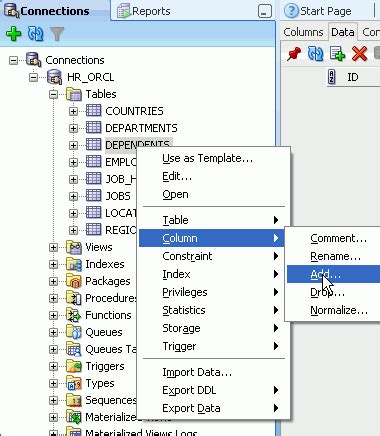Open the Constraint submenu
Image resolution: width=380 pixels, height=436 pixels.
coord(212,256)
